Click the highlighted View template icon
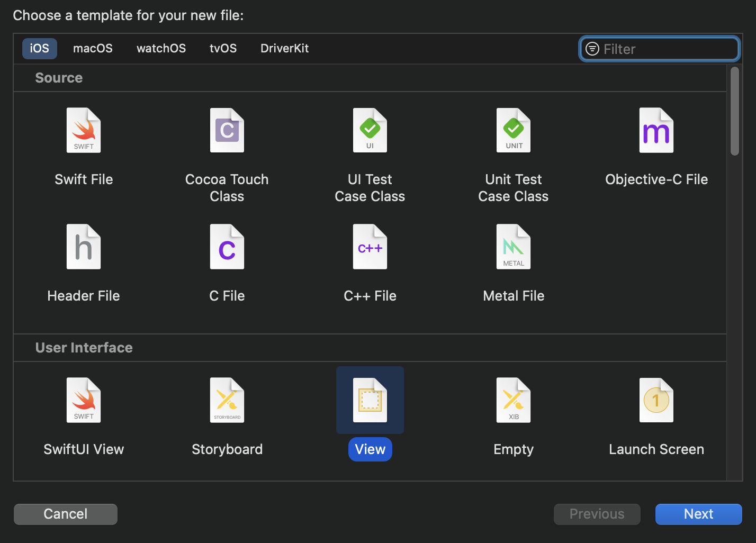The height and width of the screenshot is (543, 756). [x=370, y=400]
